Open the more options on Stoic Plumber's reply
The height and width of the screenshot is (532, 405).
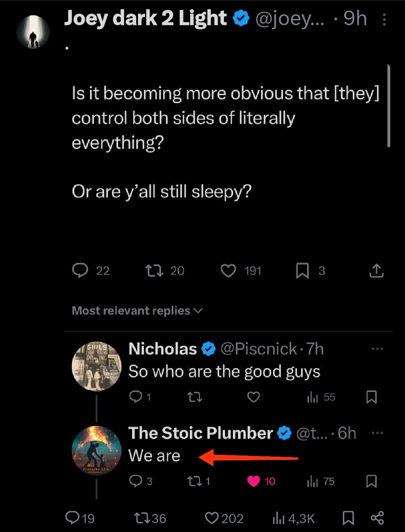point(377,433)
